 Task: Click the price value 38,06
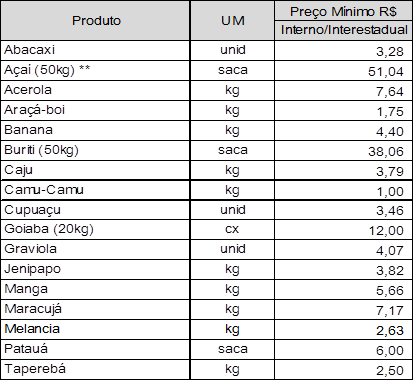click(343, 151)
